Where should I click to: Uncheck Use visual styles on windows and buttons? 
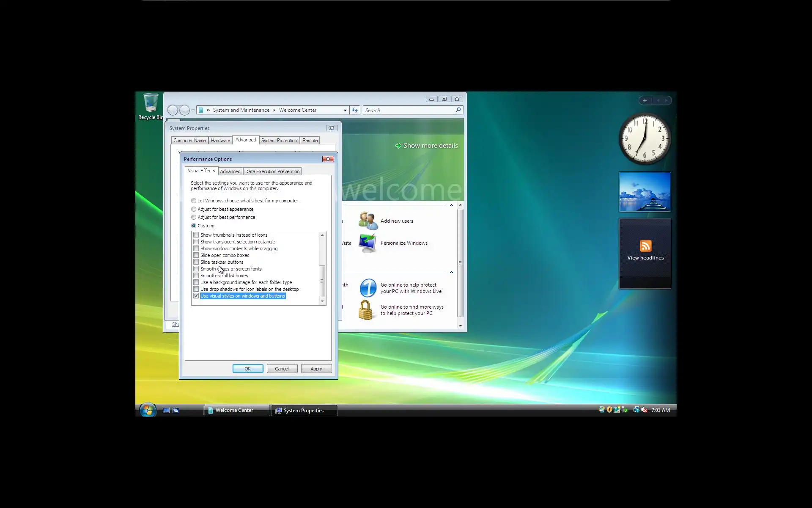pos(196,296)
